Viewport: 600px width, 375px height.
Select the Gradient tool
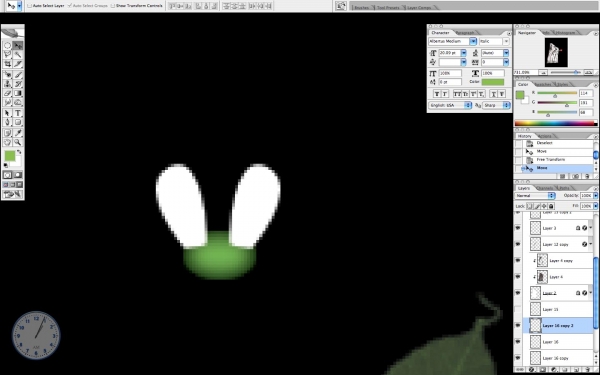18,93
